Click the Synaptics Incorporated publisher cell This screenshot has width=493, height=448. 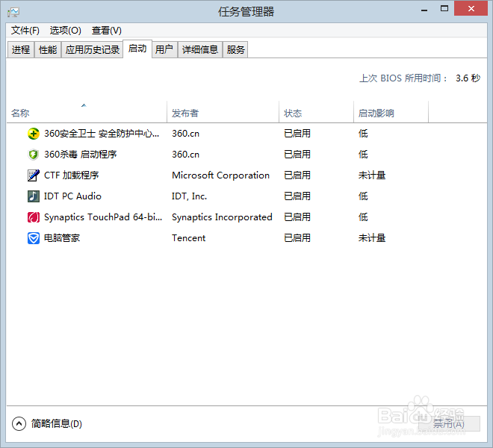click(222, 217)
